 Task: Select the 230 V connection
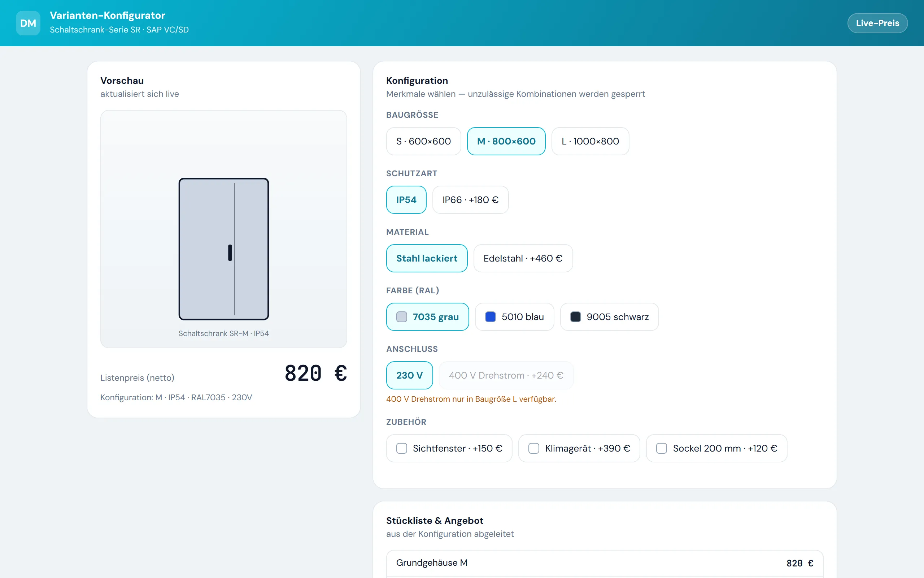tap(410, 375)
